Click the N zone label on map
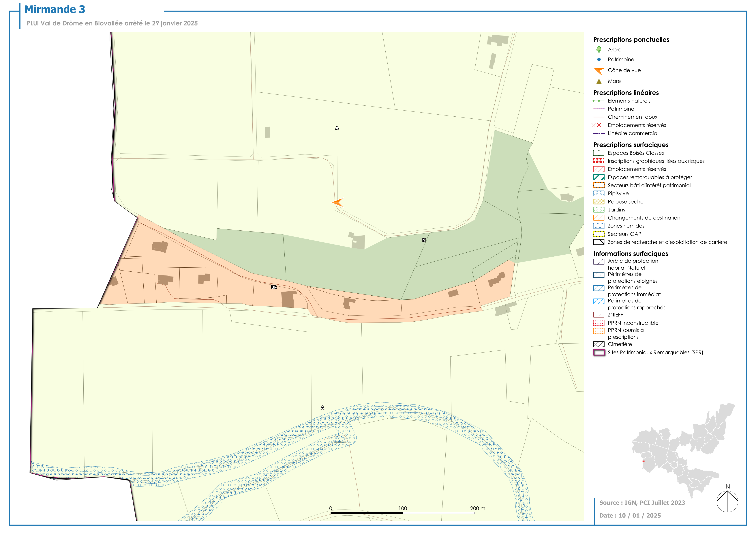This screenshot has width=756, height=535. point(424,241)
